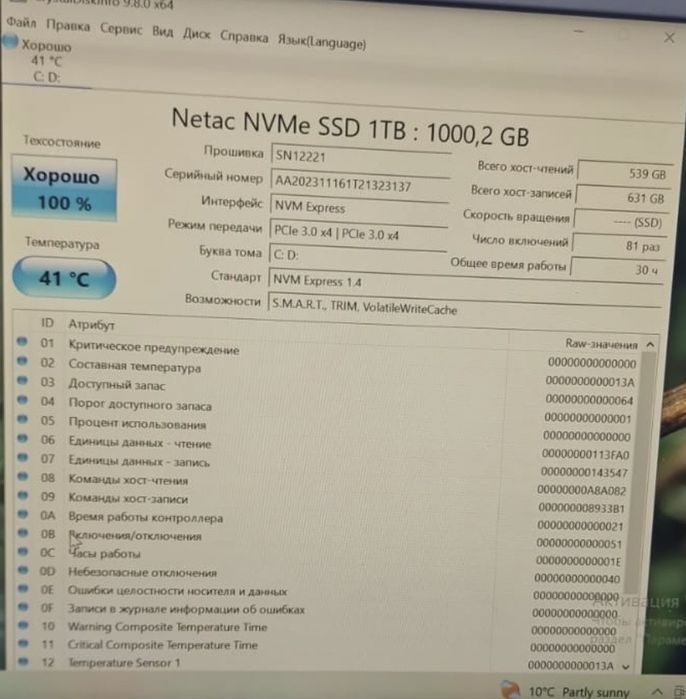
Task: Open the Язык(Language) menu
Action: 321,42
